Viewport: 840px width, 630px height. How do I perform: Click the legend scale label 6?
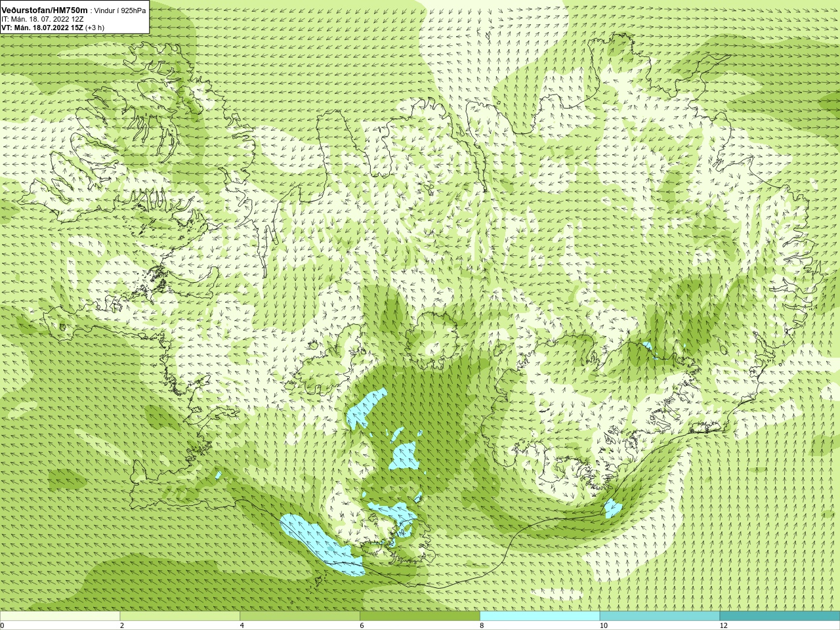(362, 625)
